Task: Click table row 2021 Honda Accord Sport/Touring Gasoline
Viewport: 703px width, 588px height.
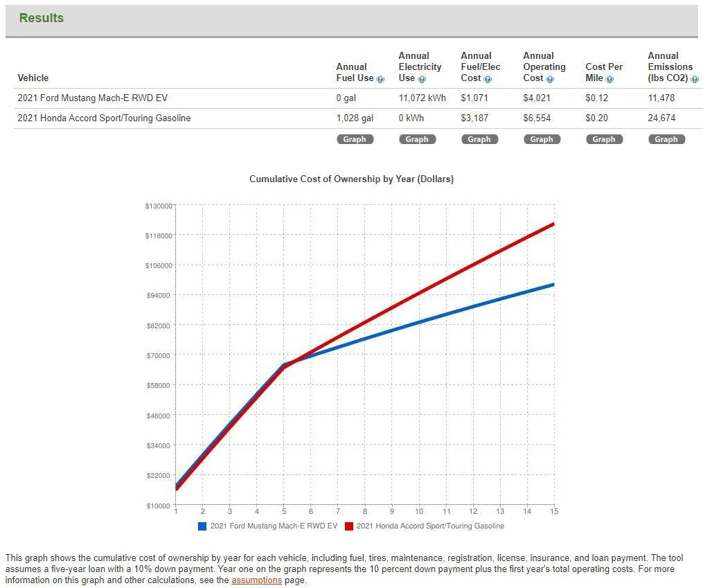Action: pos(358,118)
